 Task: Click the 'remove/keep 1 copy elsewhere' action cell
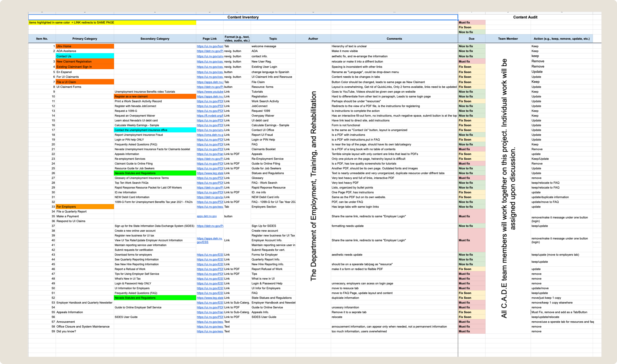[562, 303]
